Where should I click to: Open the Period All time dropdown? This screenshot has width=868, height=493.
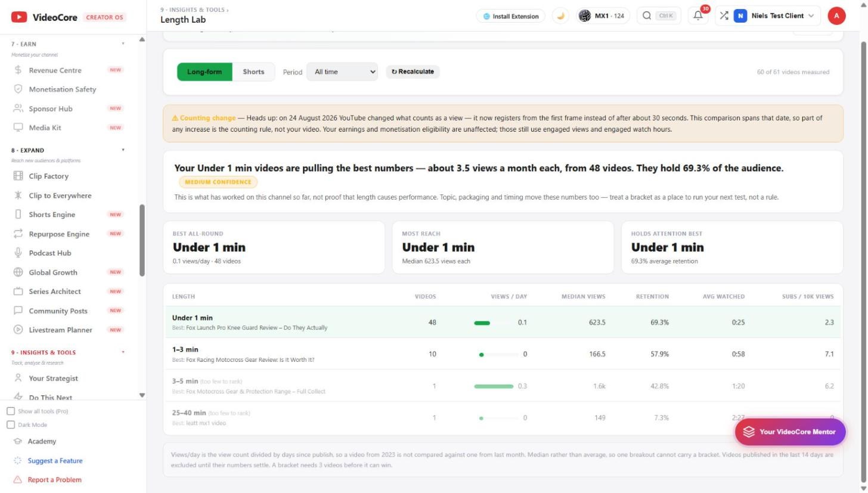342,72
